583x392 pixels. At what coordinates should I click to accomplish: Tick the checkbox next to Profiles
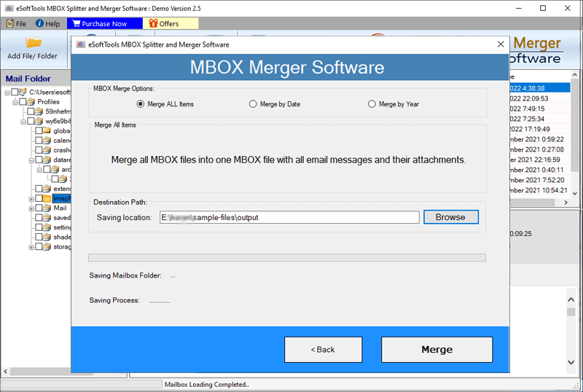[23, 101]
